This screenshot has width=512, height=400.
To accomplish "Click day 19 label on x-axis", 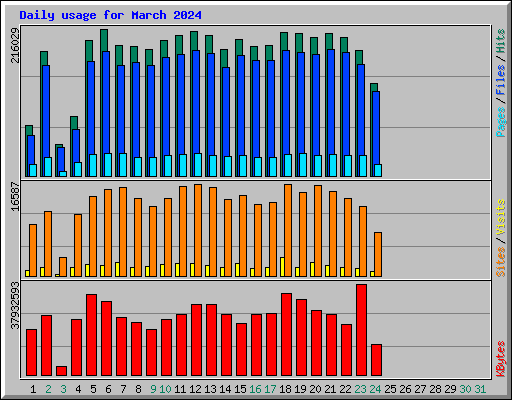I will click(x=300, y=389).
